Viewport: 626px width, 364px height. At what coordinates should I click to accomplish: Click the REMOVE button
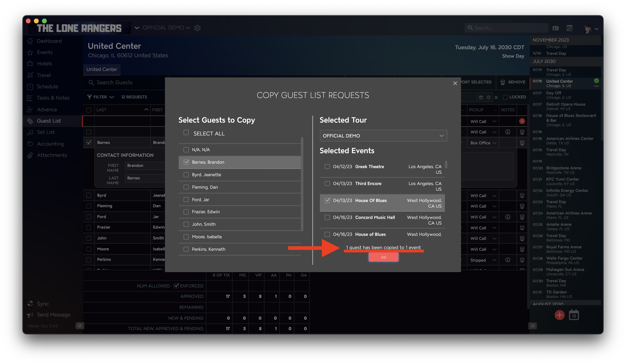coord(513,82)
